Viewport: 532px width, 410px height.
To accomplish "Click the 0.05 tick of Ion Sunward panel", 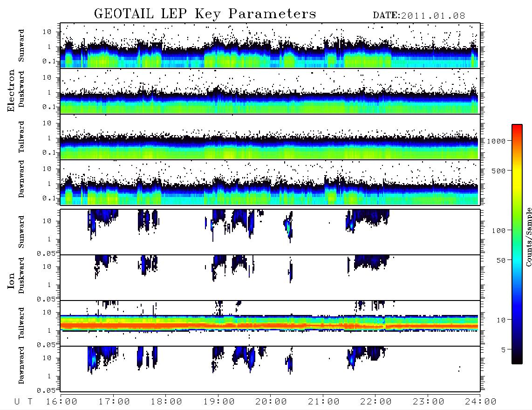I will [x=46, y=253].
